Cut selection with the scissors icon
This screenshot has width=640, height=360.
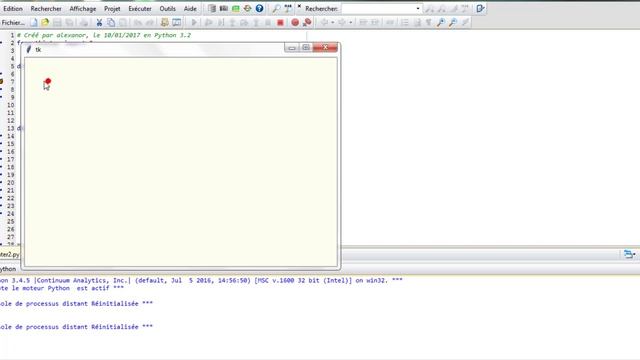(99, 22)
